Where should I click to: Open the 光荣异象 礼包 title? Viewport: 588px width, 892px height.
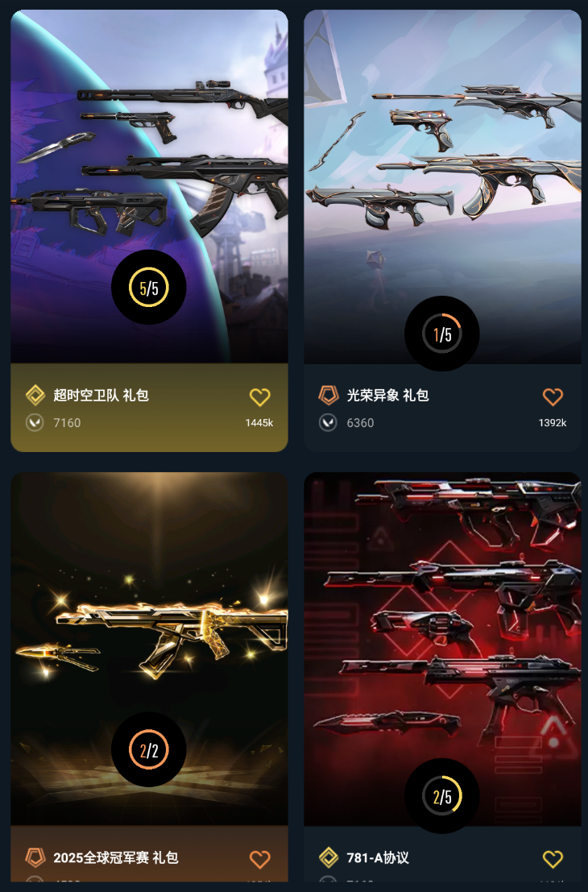(387, 395)
